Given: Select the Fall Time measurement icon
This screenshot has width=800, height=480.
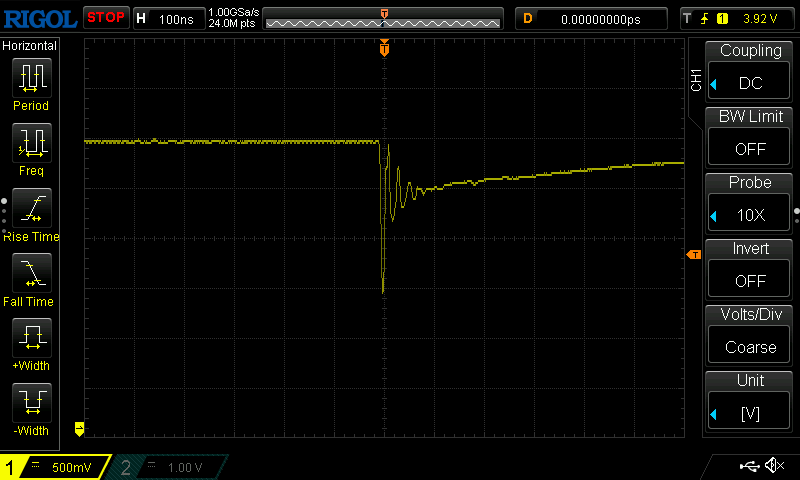Looking at the screenshot, I should tap(32, 273).
